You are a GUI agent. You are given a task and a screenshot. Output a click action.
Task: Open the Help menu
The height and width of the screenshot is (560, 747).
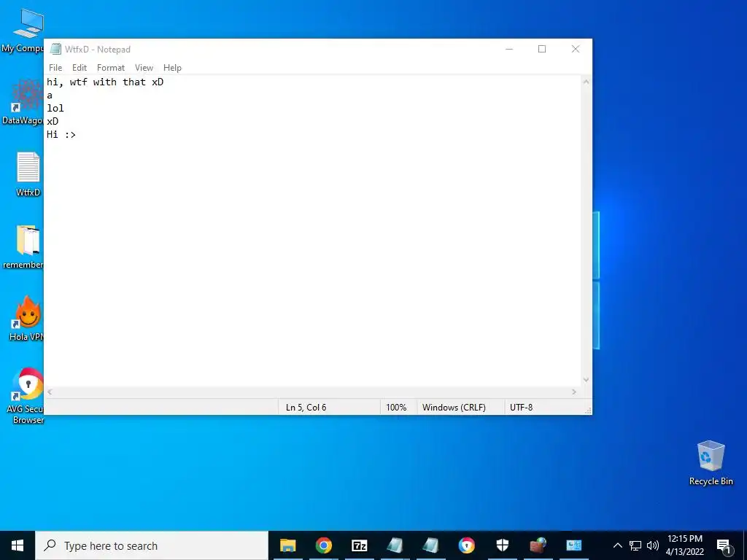pyautogui.click(x=172, y=68)
